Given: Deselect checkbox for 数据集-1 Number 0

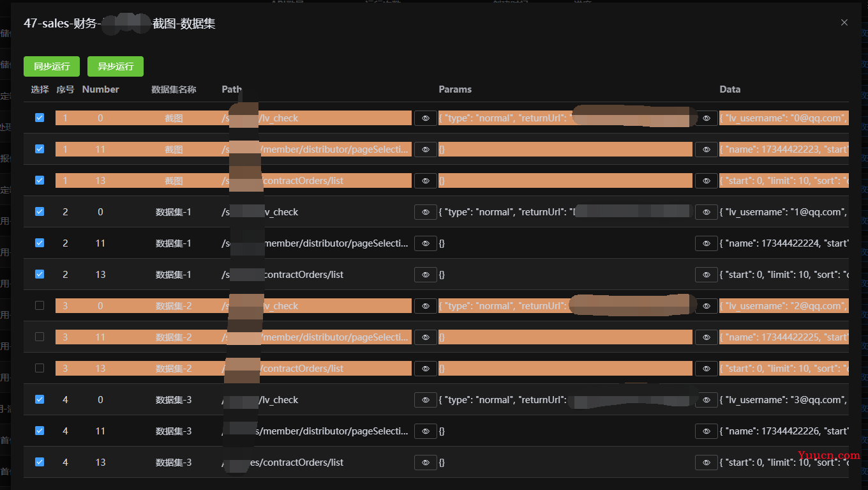Looking at the screenshot, I should point(40,211).
